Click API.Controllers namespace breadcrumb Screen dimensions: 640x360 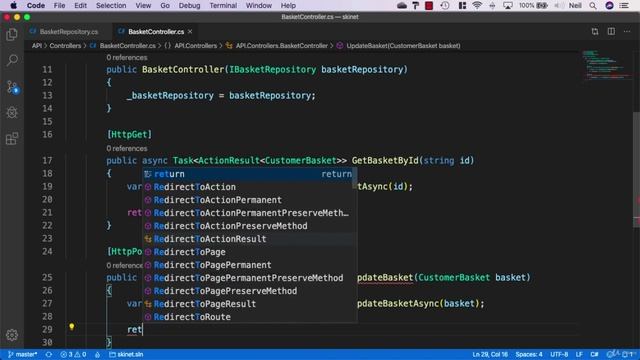pos(191,46)
